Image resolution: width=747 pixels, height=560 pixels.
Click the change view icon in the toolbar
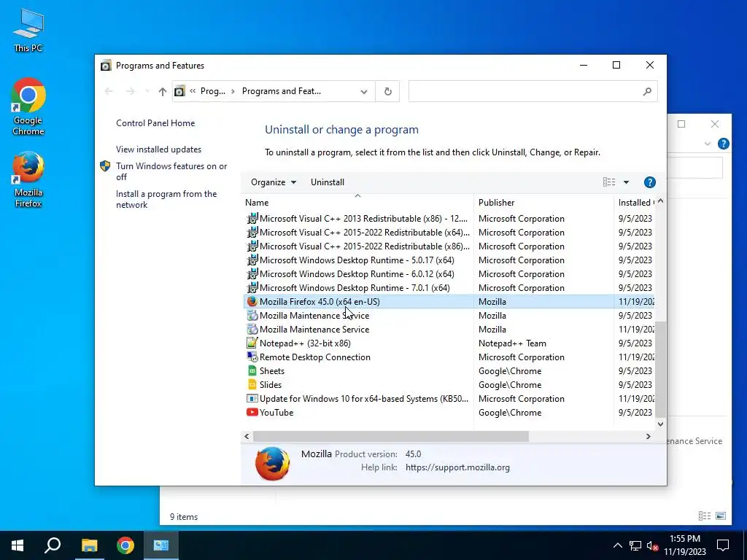609,182
